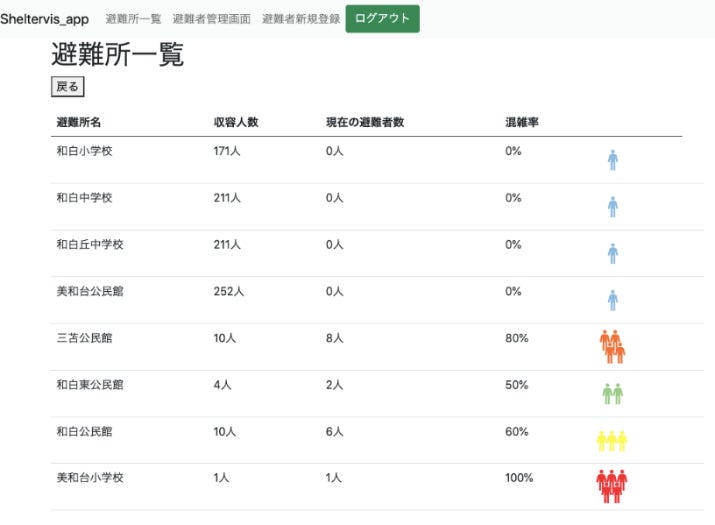Click the 戻る back button
The width and height of the screenshot is (715, 525).
(x=67, y=87)
